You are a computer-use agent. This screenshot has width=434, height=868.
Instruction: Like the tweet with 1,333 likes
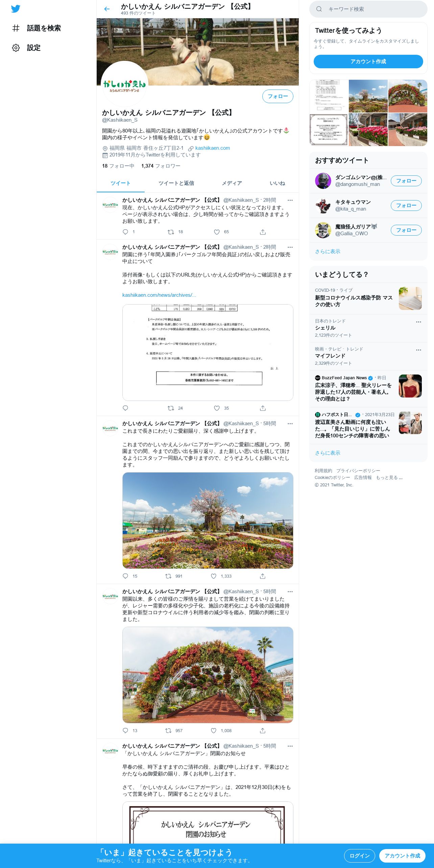coord(214,576)
